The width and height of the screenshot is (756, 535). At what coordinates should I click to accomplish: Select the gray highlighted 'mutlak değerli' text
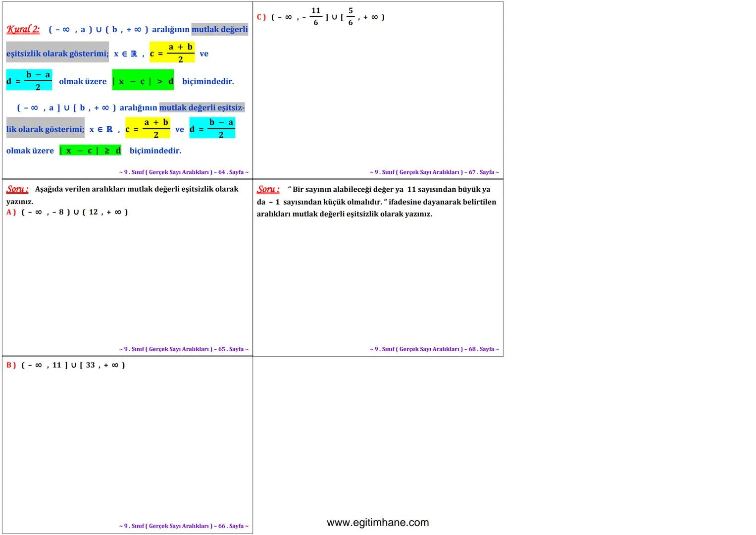(220, 29)
